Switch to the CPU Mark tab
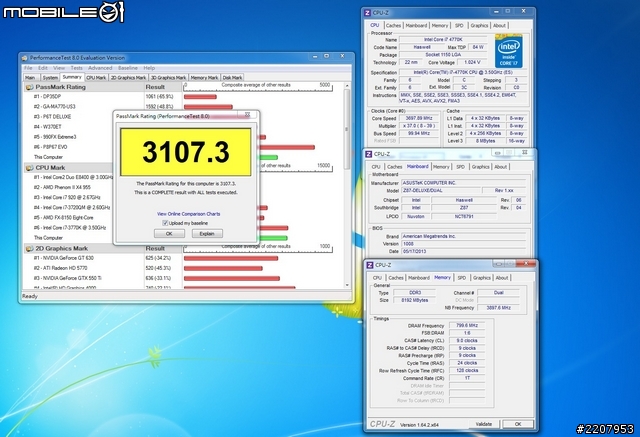640x437 pixels. pos(96,78)
